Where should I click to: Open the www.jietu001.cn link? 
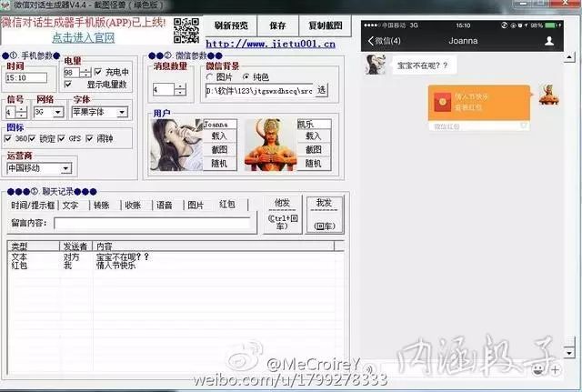(271, 45)
